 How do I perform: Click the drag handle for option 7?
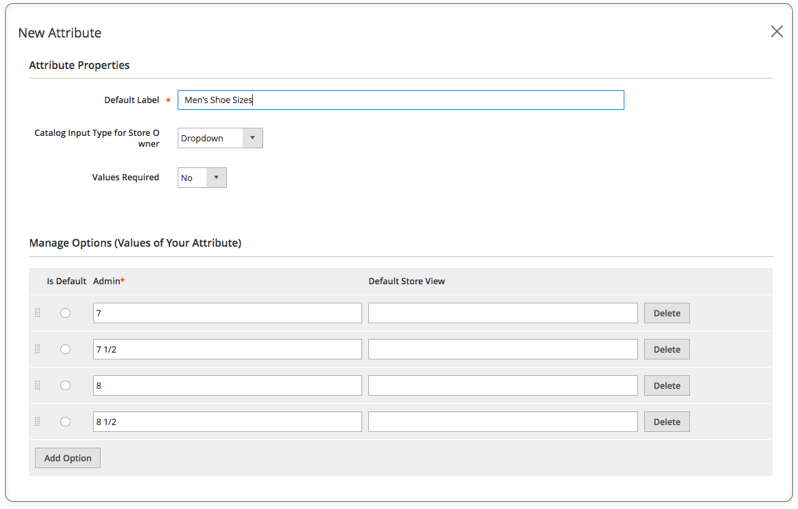tap(37, 313)
